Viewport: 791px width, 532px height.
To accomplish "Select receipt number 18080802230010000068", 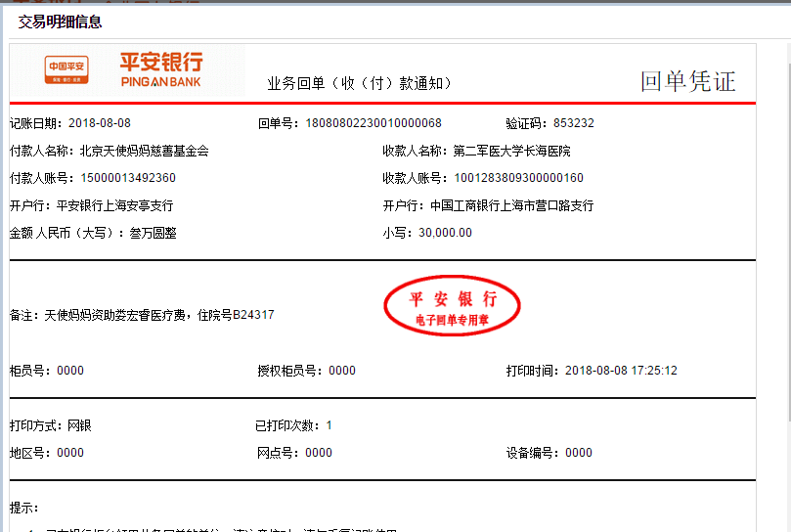I will [x=374, y=123].
